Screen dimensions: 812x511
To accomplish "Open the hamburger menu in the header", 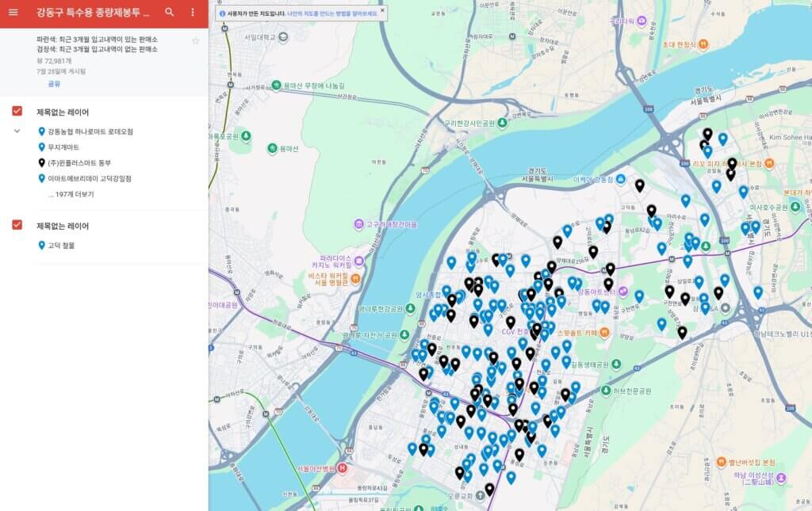I will 13,13.
